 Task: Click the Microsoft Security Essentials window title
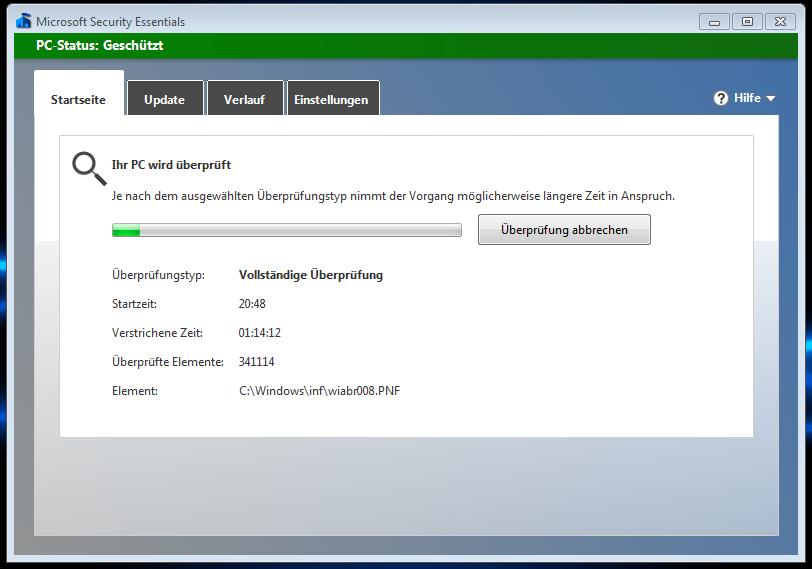tap(110, 22)
